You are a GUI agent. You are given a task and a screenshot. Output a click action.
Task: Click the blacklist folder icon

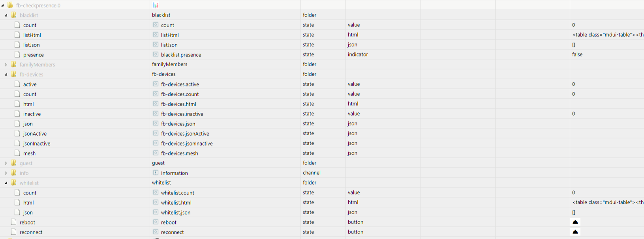tap(14, 15)
